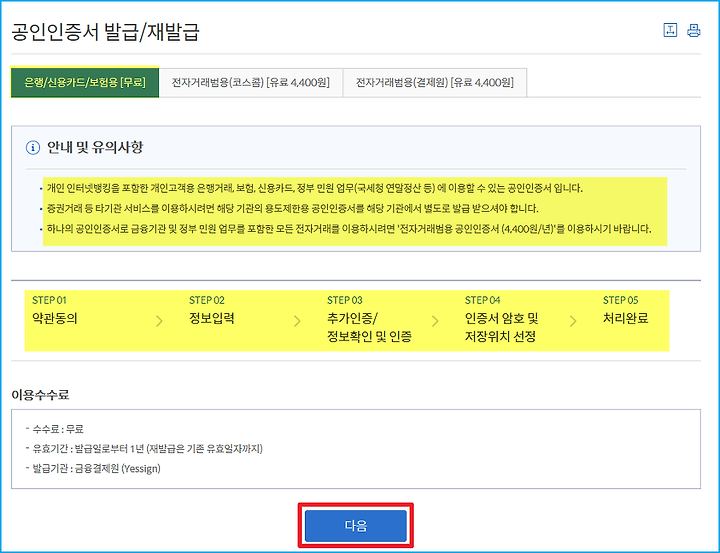This screenshot has height=553, width=720.
Task: Click the printer icon
Action: click(693, 30)
